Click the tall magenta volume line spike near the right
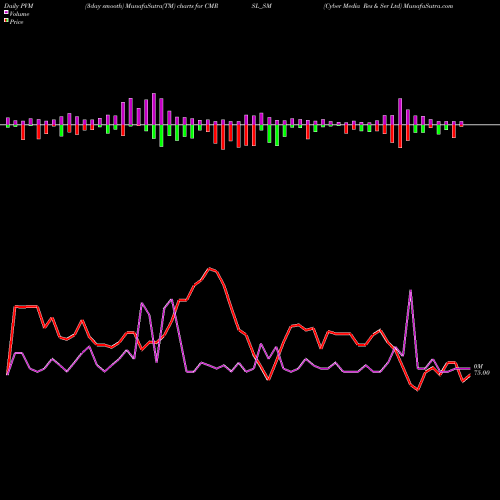The height and width of the screenshot is (500, 500). (410, 291)
